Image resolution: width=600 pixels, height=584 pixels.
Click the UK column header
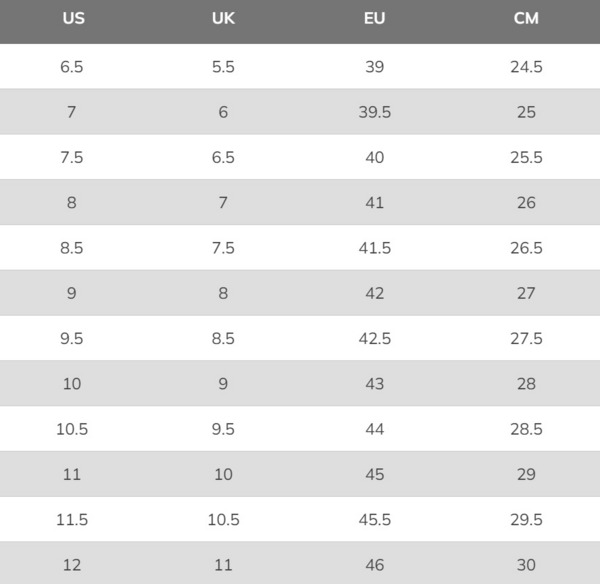click(x=223, y=19)
